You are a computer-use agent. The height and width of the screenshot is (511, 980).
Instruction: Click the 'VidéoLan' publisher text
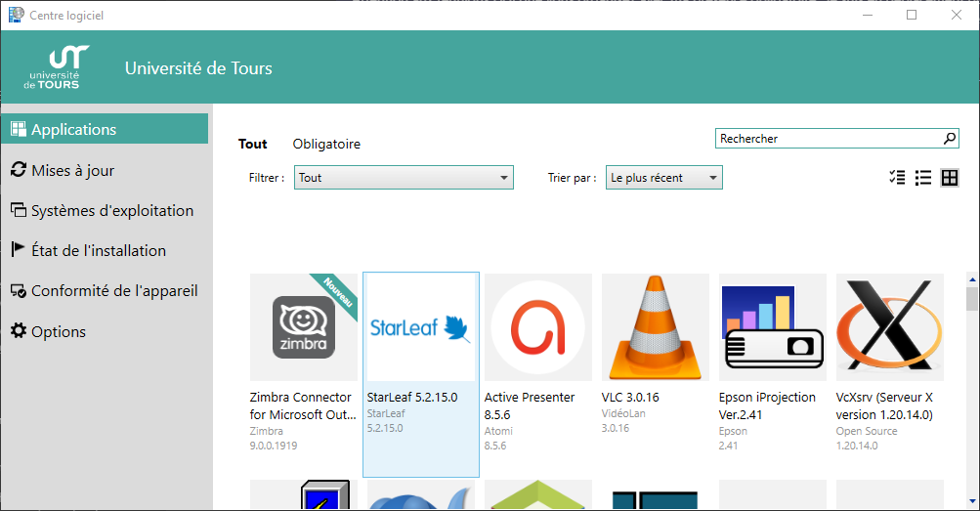click(x=623, y=413)
